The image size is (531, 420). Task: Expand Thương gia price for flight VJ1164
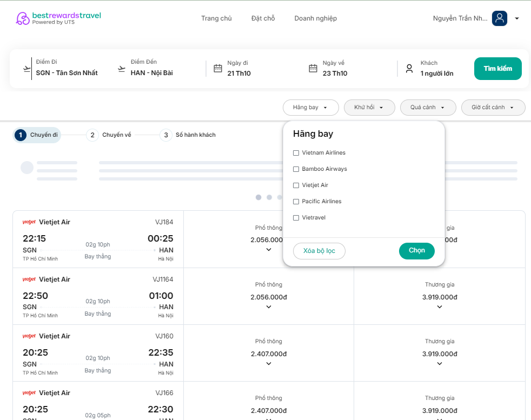(x=439, y=307)
